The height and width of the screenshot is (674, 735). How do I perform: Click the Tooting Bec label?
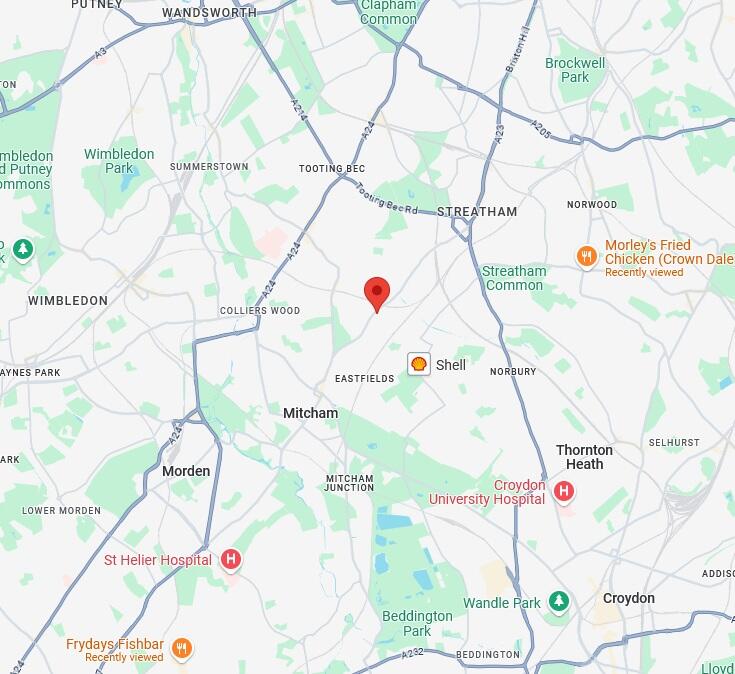pyautogui.click(x=332, y=169)
